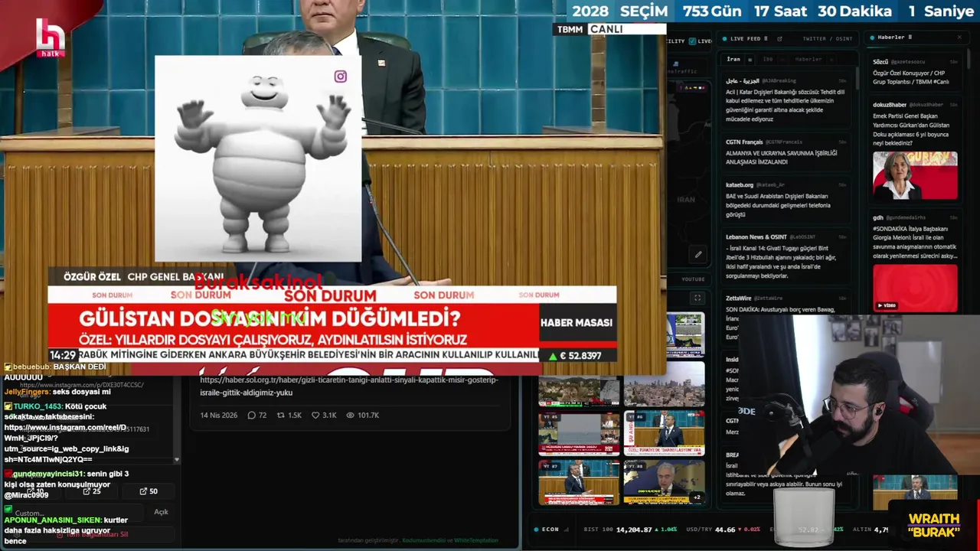This screenshot has height=551, width=980.
Task: Click BIST 100 ticker value 14,204.87
Action: point(634,530)
